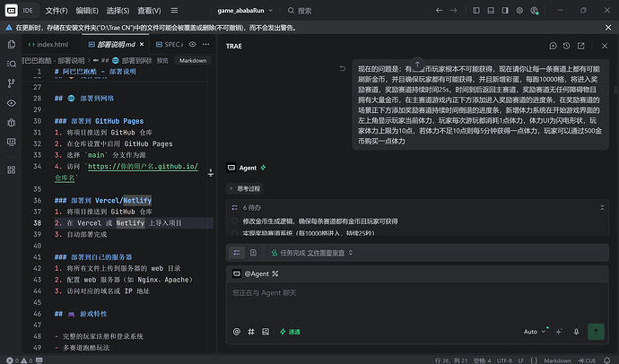This screenshot has height=364, width=619.
Task: Toggle the primary sidebar layout icon
Action: 476,11
